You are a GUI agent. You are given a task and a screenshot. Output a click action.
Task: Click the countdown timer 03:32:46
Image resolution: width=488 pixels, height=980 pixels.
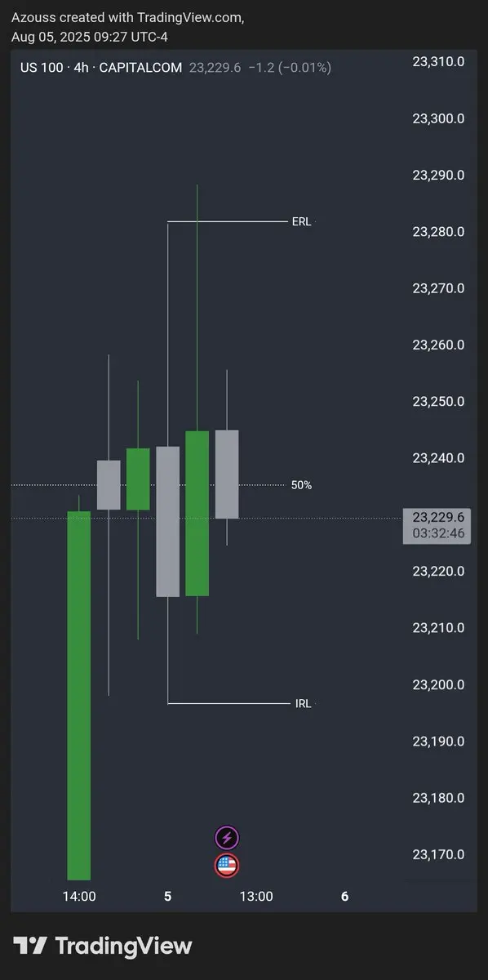point(438,533)
